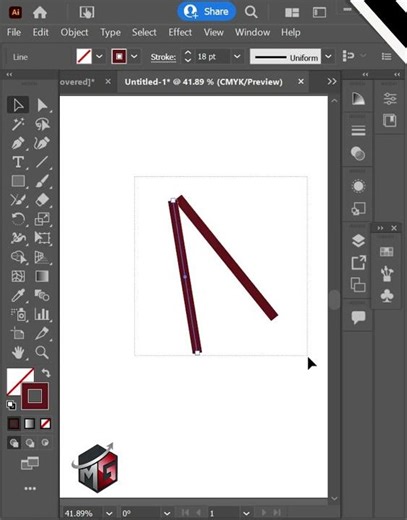407x520 pixels.
Task: Select the Rotate tool
Action: point(18,219)
